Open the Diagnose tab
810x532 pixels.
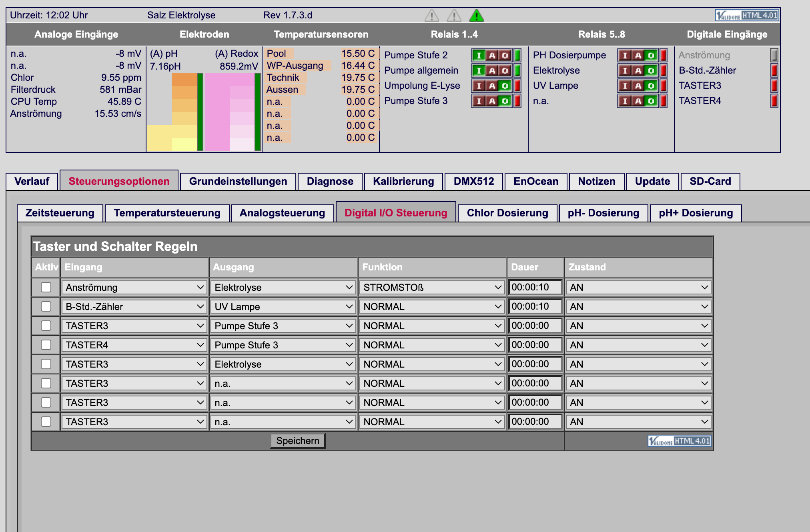click(x=330, y=181)
